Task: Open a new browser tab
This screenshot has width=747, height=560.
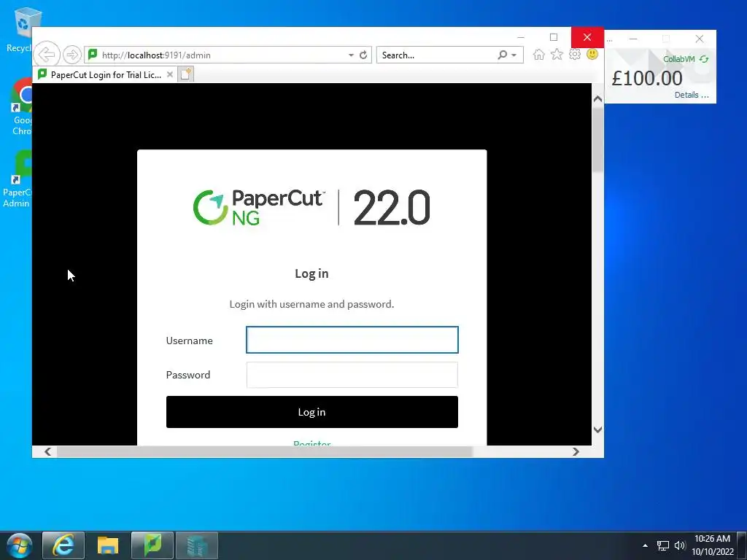Action: click(186, 74)
